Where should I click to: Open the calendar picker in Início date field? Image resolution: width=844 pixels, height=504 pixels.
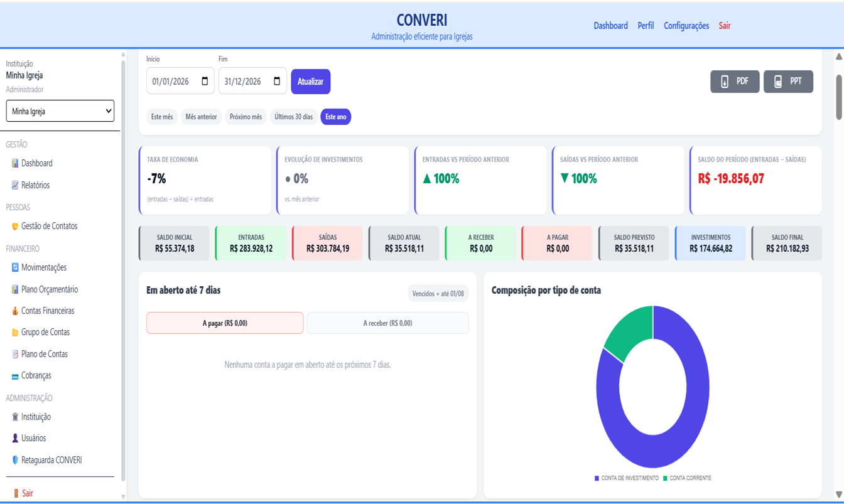[x=205, y=81]
